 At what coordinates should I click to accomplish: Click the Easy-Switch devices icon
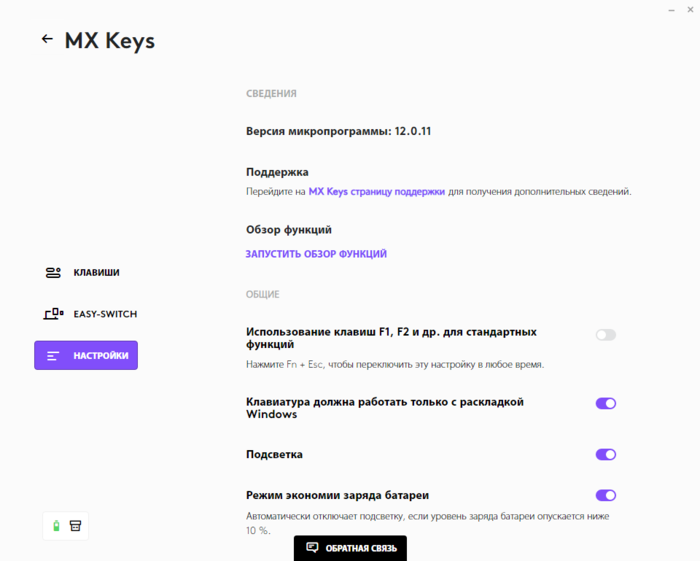(53, 314)
